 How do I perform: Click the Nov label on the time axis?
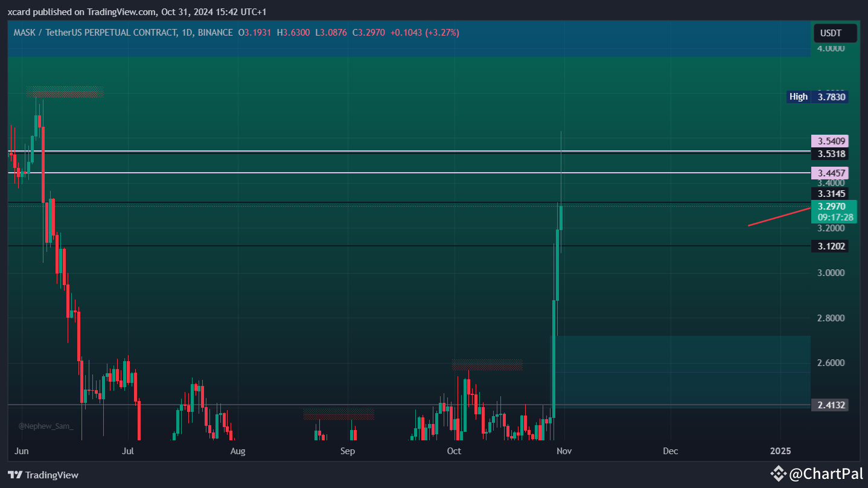(564, 451)
